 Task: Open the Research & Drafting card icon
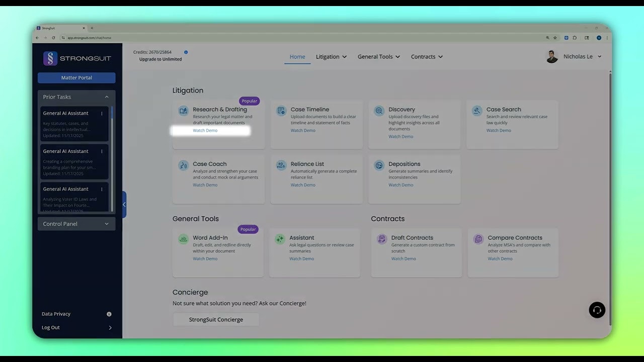pos(183,111)
